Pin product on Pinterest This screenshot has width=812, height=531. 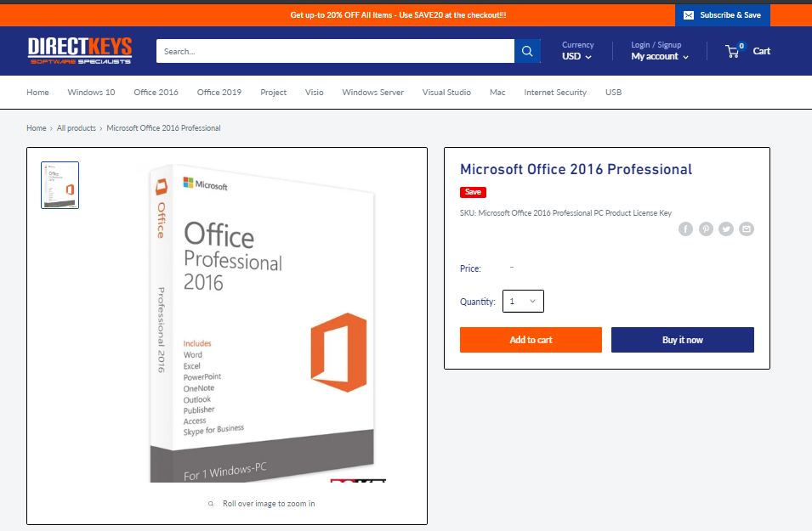706,229
